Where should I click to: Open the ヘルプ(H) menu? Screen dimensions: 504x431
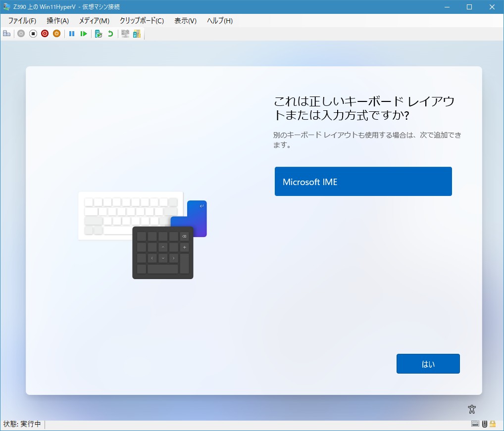[219, 21]
